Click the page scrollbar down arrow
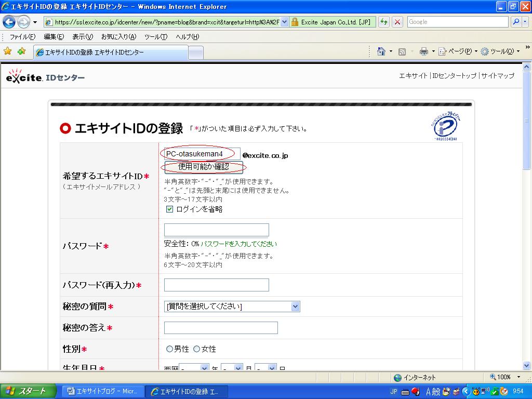 [x=527, y=366]
